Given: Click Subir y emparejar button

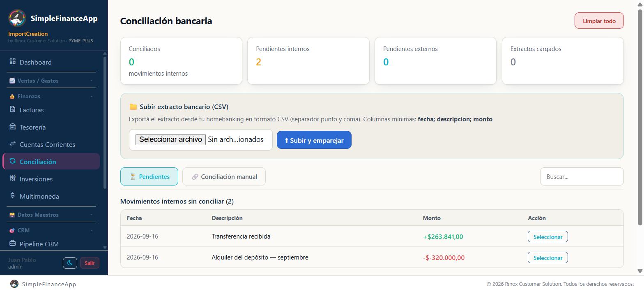Looking at the screenshot, I should tap(314, 140).
